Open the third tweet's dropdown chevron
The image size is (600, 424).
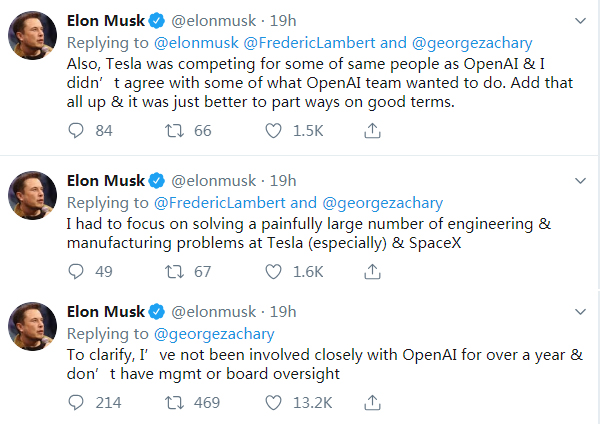[580, 311]
